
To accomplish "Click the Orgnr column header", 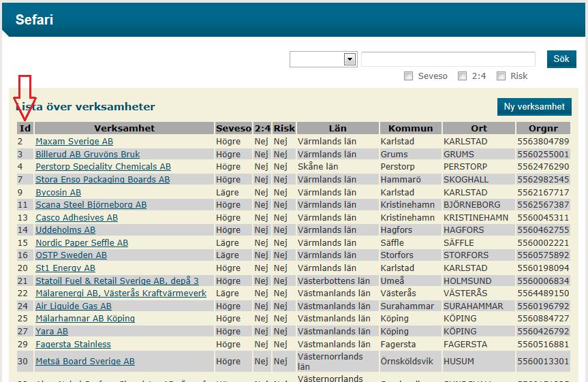I will coord(544,128).
